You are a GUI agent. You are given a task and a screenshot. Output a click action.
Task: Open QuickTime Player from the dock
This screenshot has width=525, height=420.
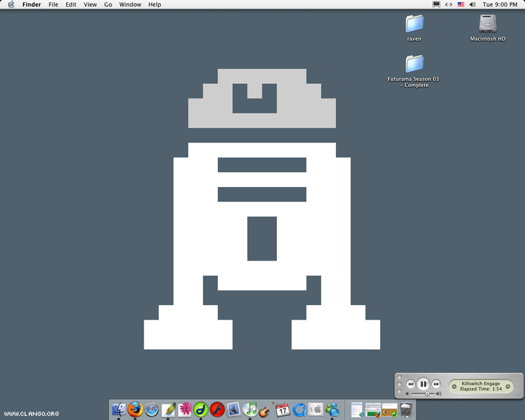pos(299,409)
